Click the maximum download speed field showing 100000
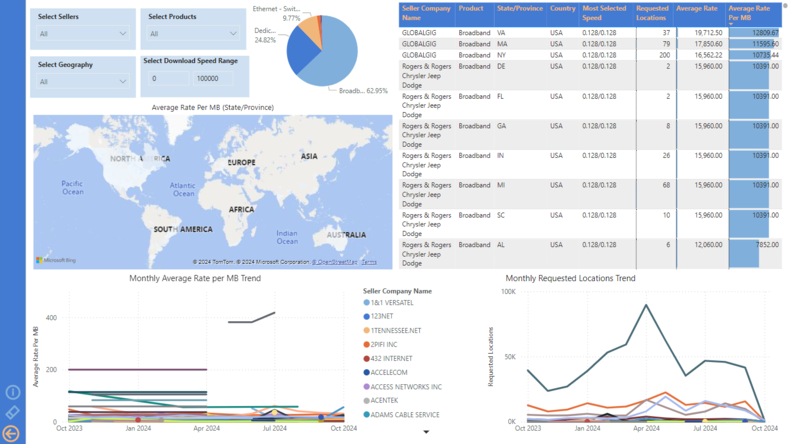The image size is (800, 444). click(x=214, y=78)
